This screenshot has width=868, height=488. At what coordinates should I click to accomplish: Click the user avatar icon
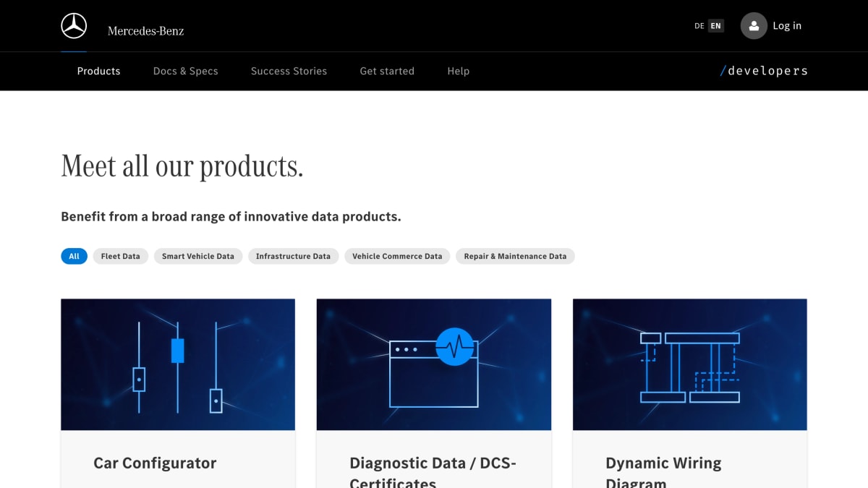click(x=754, y=26)
